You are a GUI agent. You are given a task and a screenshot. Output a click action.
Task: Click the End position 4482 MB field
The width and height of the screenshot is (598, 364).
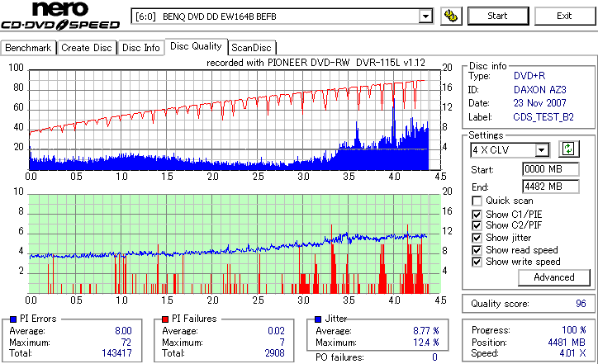[551, 187]
